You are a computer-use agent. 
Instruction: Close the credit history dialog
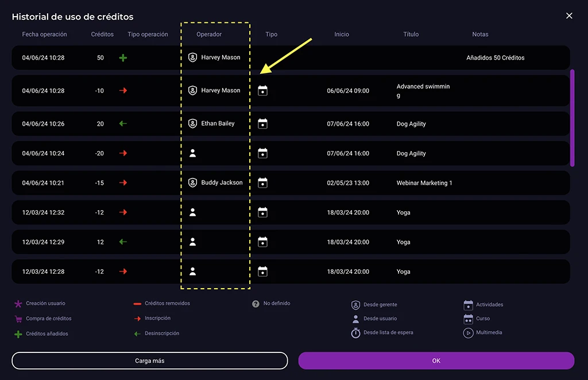coord(569,16)
